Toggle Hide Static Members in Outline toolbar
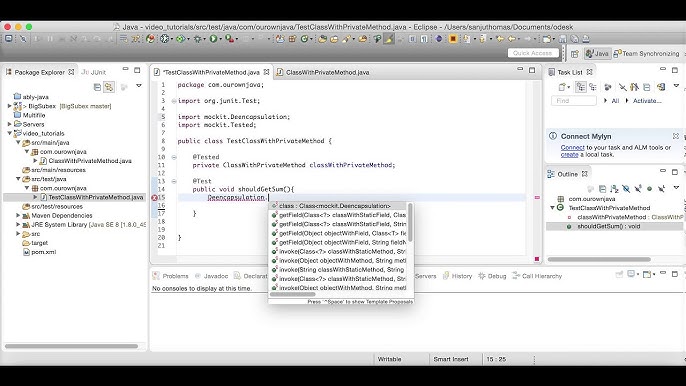Viewport: 686px width, 386px height. [638, 189]
